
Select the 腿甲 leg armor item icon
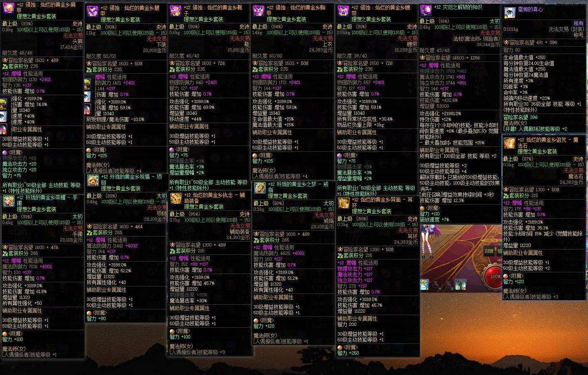click(x=92, y=11)
